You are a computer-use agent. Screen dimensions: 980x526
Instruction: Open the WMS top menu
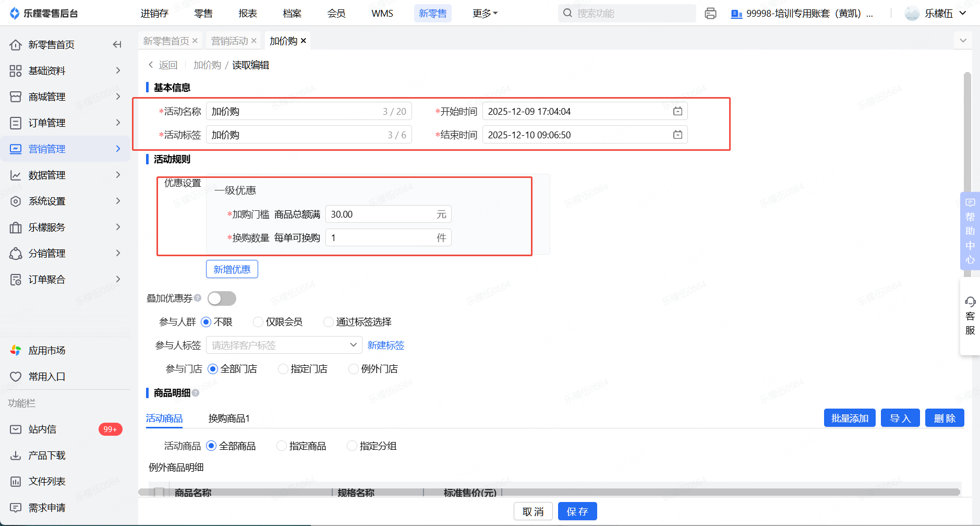[382, 13]
